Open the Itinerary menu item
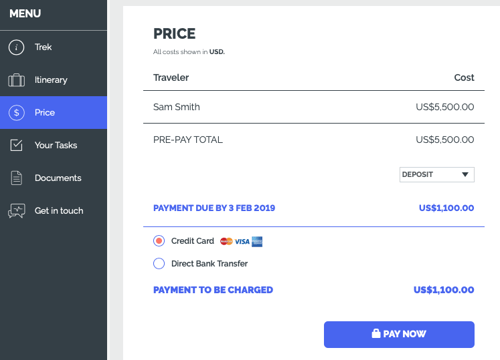 coord(53,80)
